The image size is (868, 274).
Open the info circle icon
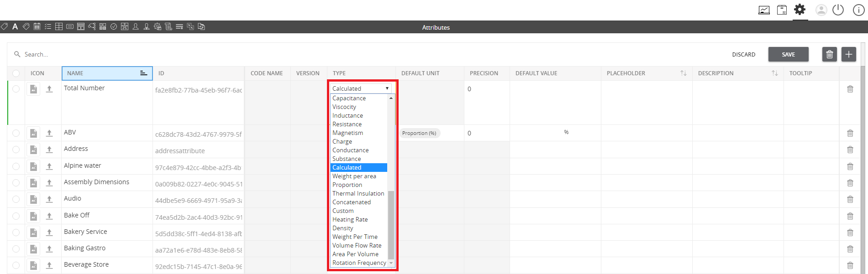(858, 10)
